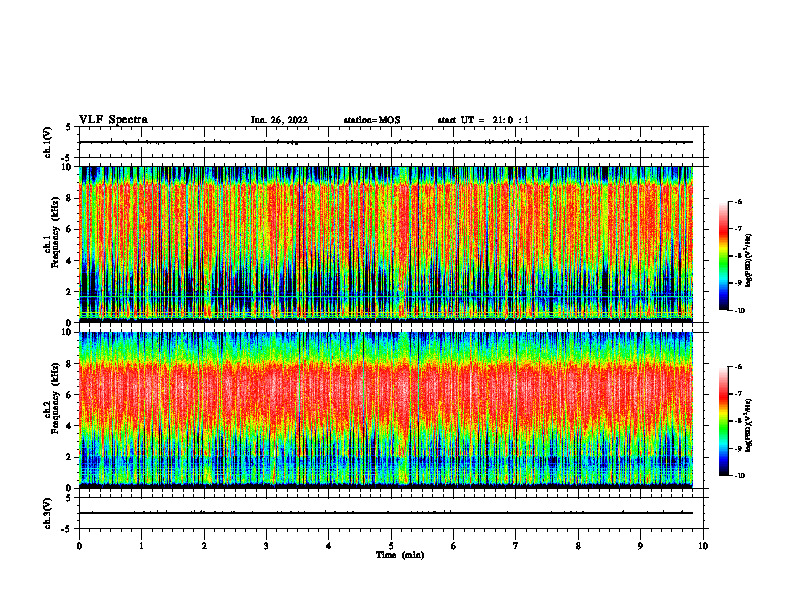The height and width of the screenshot is (612, 792).
Task: Click inside the ch.1 spectrogram panel
Action: point(386,244)
